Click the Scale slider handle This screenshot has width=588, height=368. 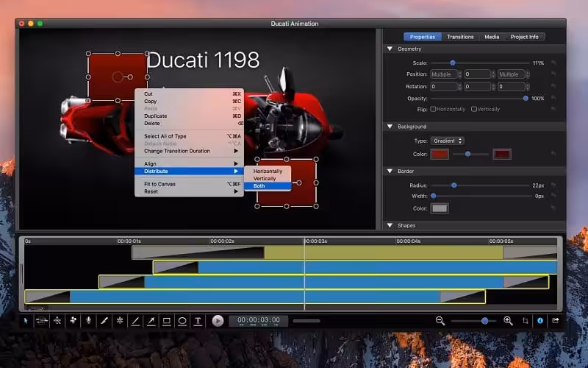[453, 63]
